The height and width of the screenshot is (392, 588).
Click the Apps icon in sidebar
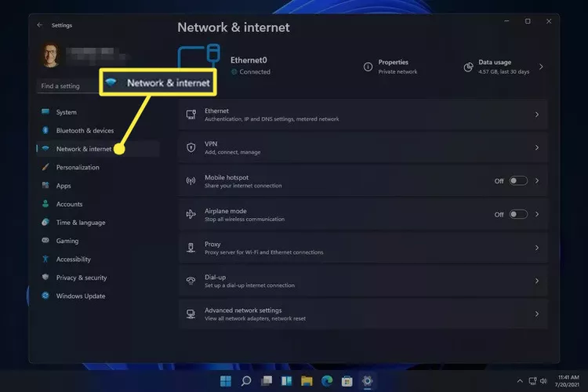[x=45, y=185]
